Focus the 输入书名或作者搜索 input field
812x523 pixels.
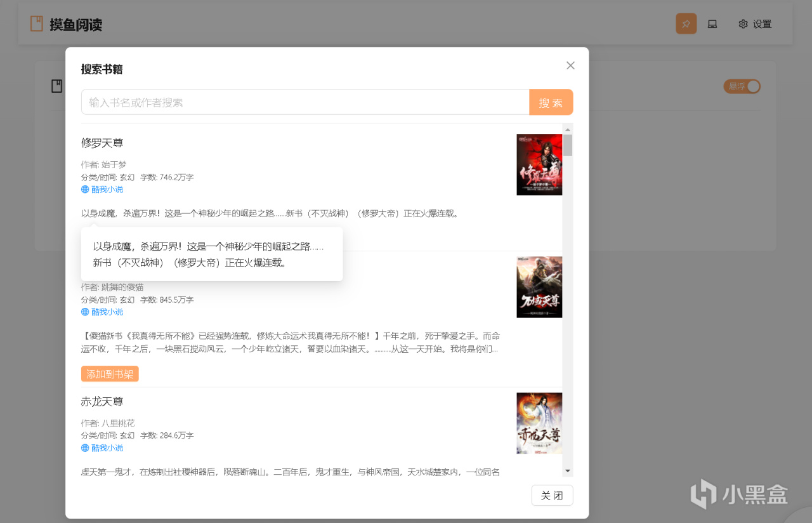click(305, 102)
